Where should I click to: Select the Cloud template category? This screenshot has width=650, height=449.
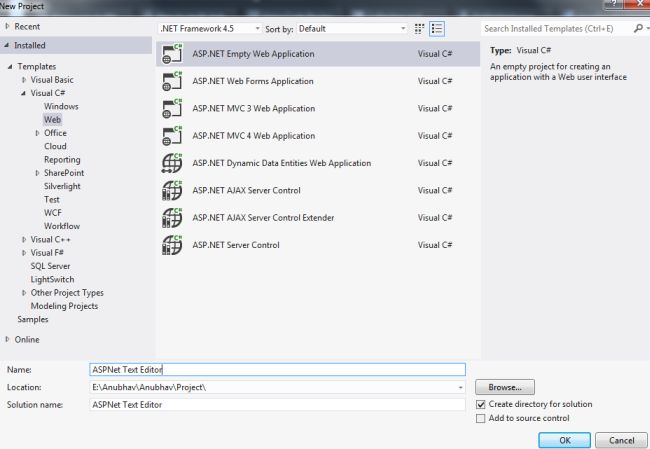tap(55, 146)
